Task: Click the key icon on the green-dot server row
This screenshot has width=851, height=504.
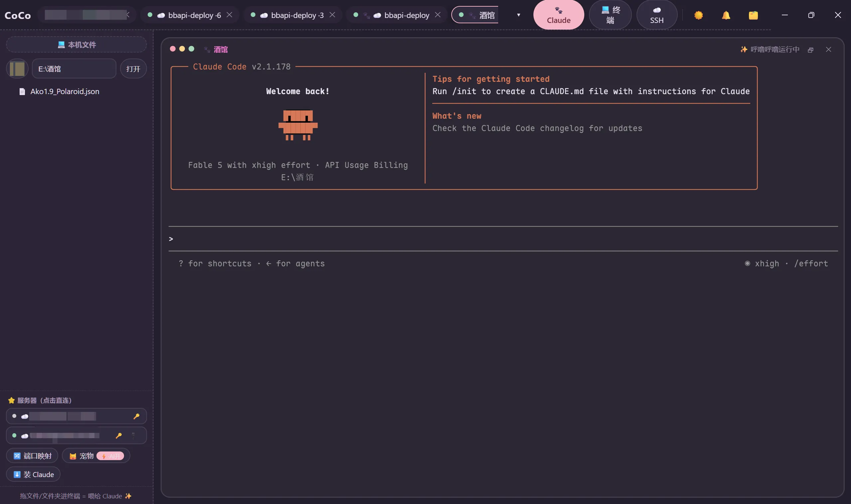Action: tap(119, 436)
